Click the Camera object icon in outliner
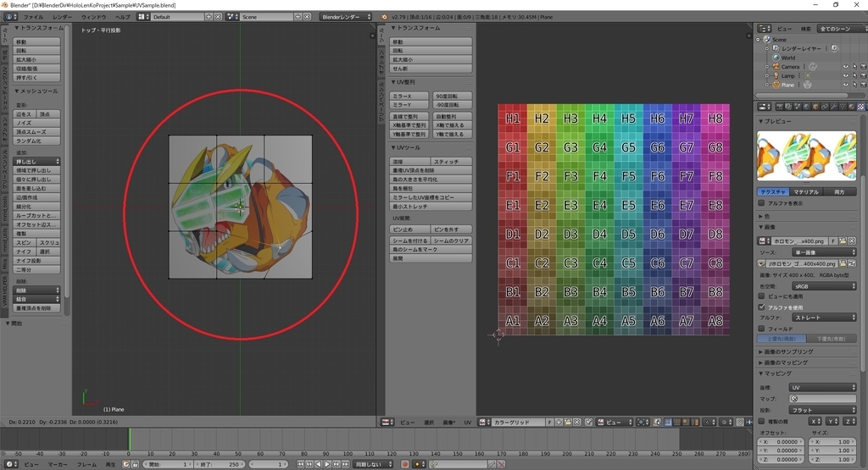 pos(776,66)
